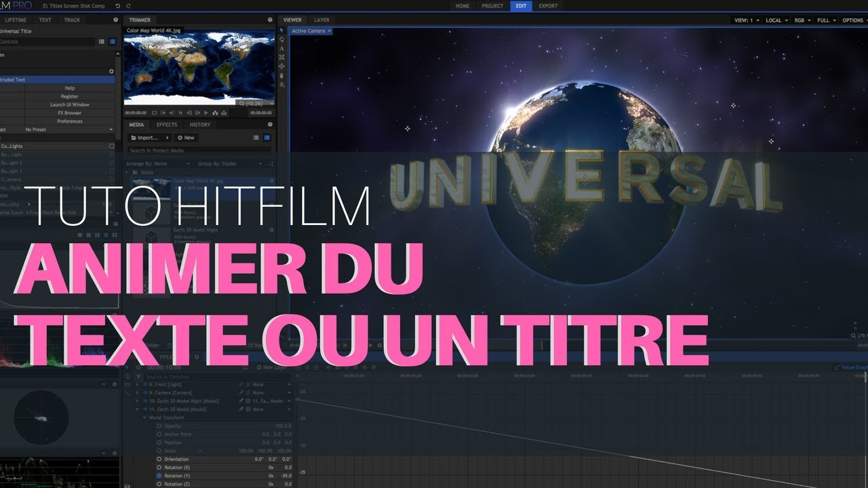Open No Preset dropdown
This screenshot has width=868, height=488.
[68, 129]
